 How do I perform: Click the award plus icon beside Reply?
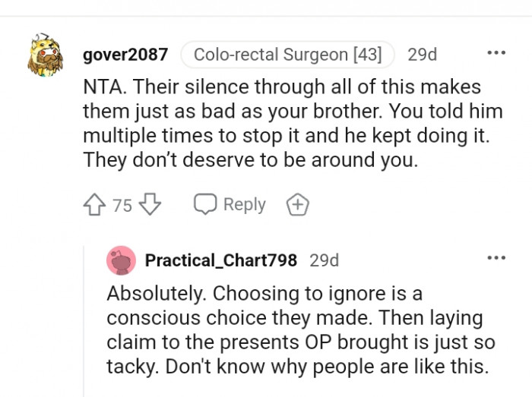297,205
